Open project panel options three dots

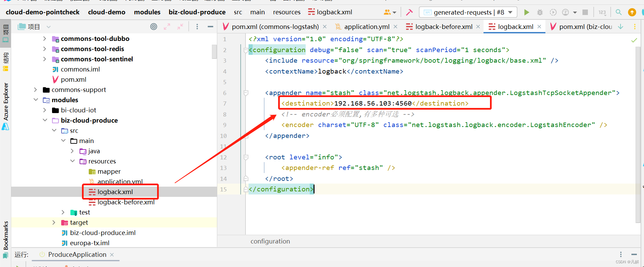197,27
